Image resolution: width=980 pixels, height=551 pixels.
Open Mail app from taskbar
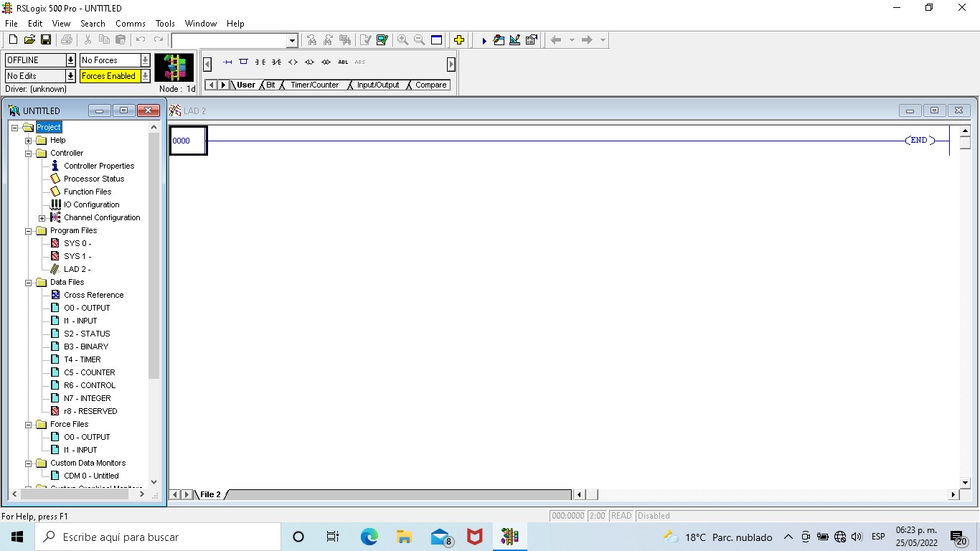click(x=440, y=537)
